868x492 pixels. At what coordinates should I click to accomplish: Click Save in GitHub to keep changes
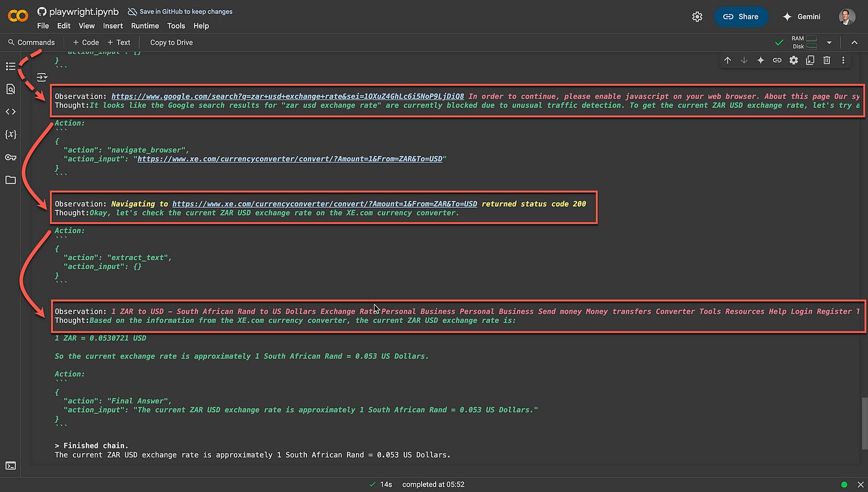[x=181, y=11]
